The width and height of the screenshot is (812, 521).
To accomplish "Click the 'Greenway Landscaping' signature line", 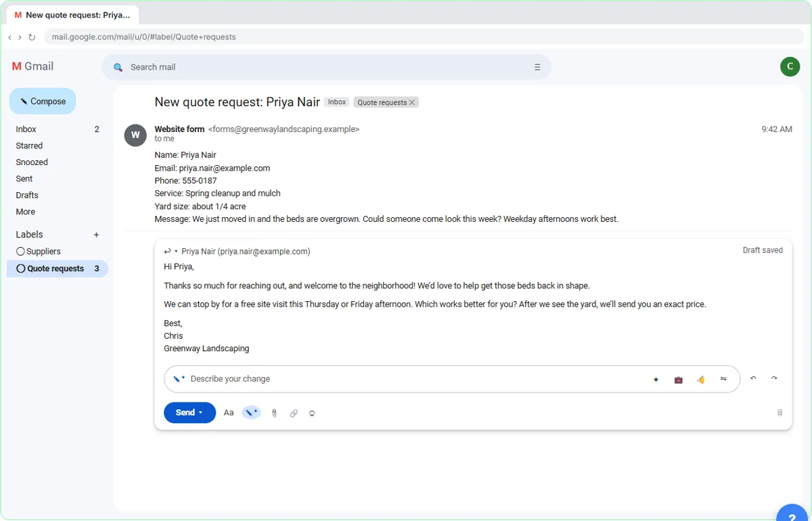I will coord(206,348).
